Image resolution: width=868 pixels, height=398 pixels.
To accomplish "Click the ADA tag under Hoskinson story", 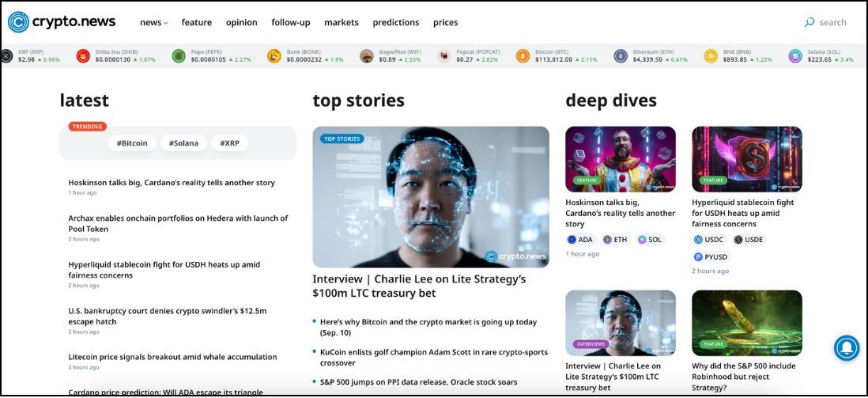I will [x=580, y=240].
